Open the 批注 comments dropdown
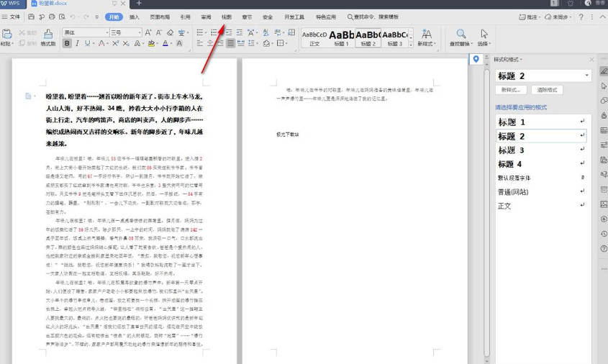The width and height of the screenshot is (608, 364). pos(530,17)
